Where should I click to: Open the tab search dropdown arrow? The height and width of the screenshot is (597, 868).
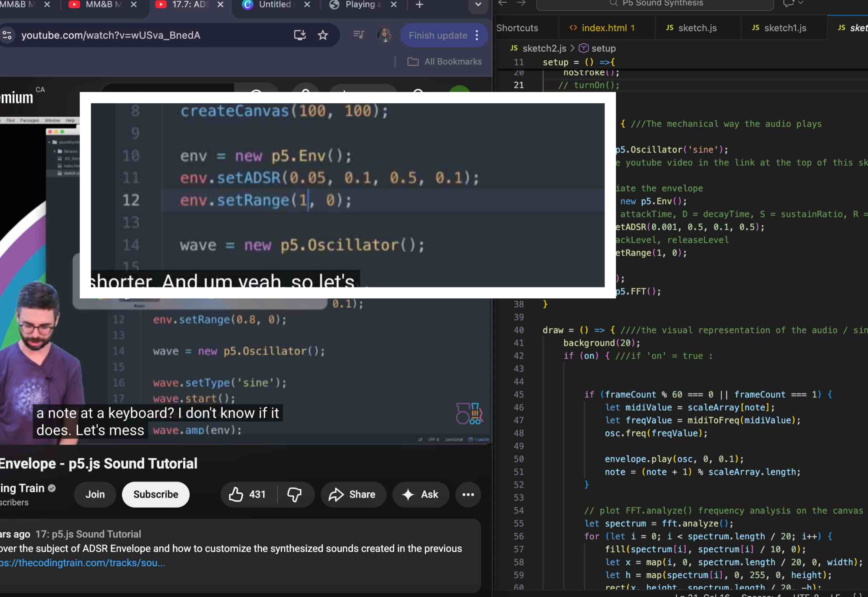pyautogui.click(x=478, y=4)
